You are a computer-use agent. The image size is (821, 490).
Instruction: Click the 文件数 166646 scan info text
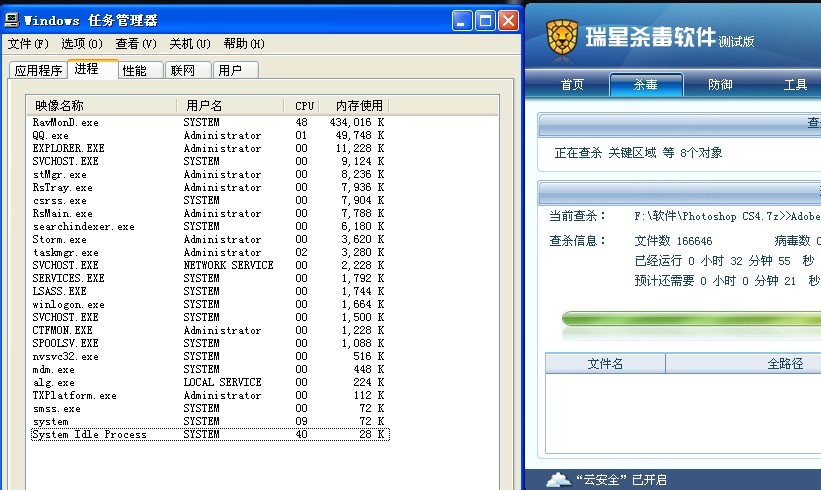(673, 241)
